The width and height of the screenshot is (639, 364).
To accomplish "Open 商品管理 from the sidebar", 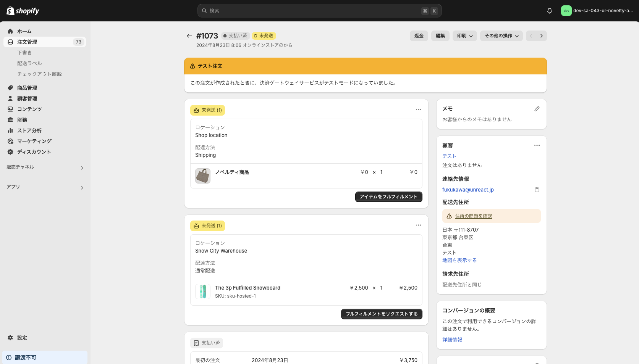I will coord(28,87).
